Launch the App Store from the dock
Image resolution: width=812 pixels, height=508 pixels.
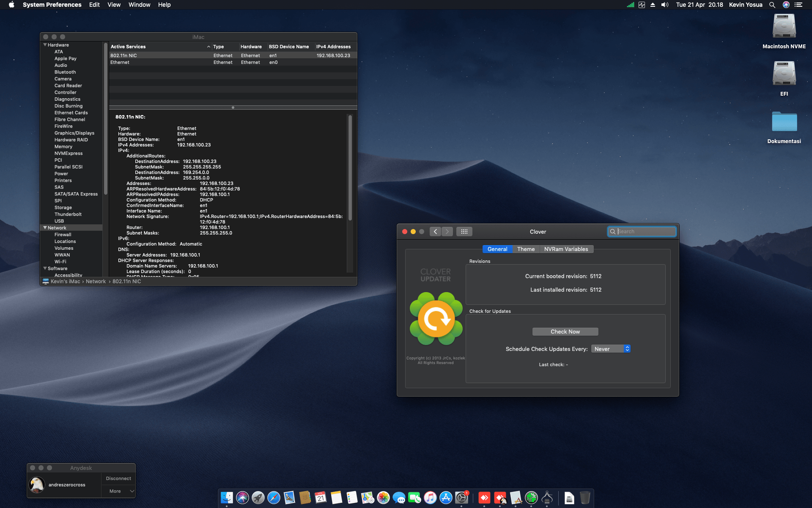coord(446,498)
